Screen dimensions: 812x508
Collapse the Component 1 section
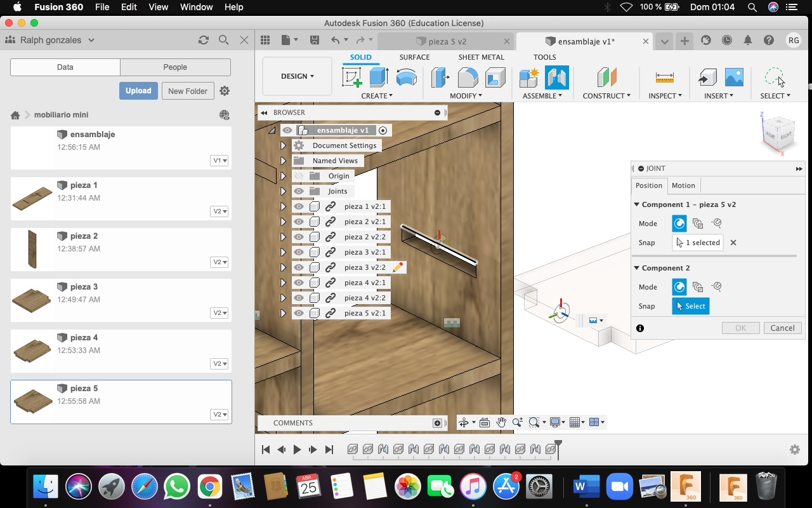pos(637,204)
